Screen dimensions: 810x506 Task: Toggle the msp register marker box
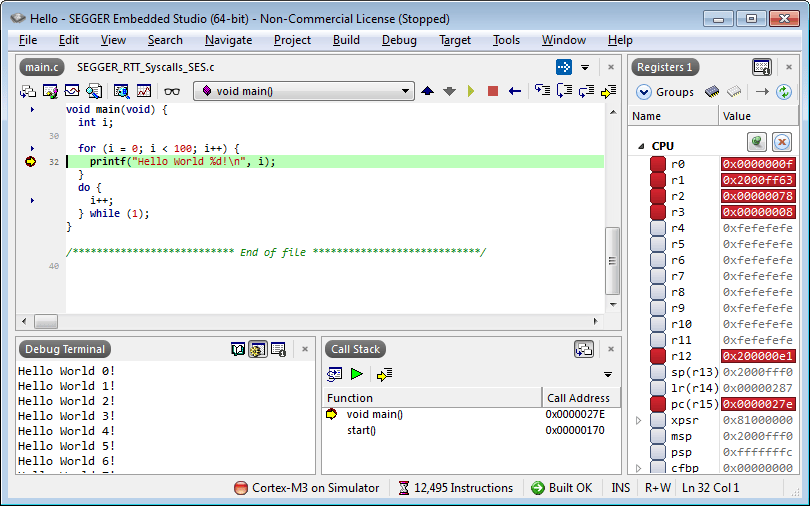tap(658, 436)
